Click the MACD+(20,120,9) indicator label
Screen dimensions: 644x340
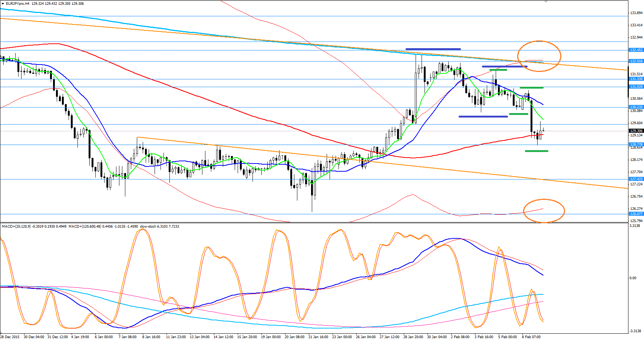pyautogui.click(x=16, y=226)
